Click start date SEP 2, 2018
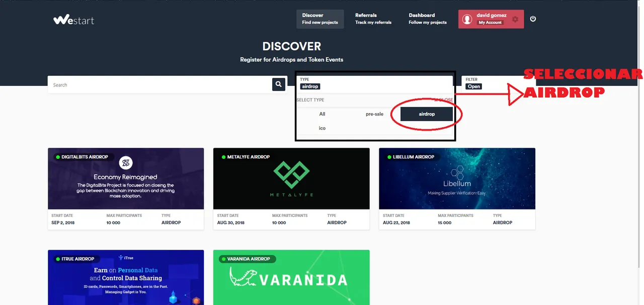 (x=63, y=223)
